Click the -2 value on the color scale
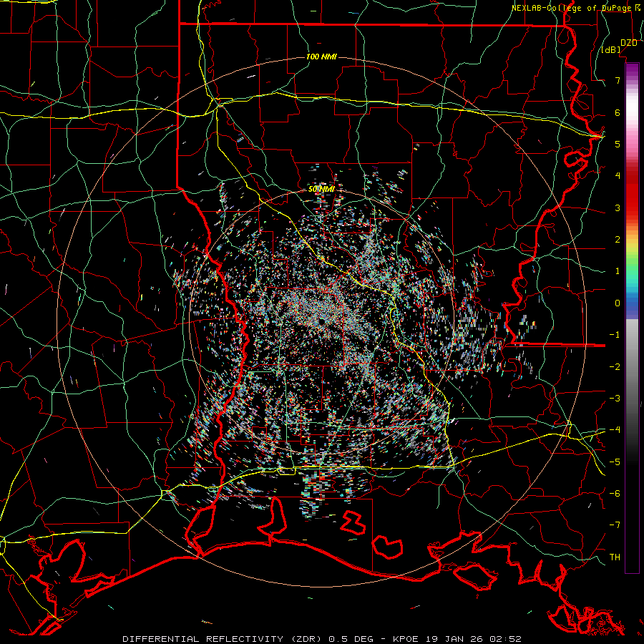644x644 pixels. [615, 367]
